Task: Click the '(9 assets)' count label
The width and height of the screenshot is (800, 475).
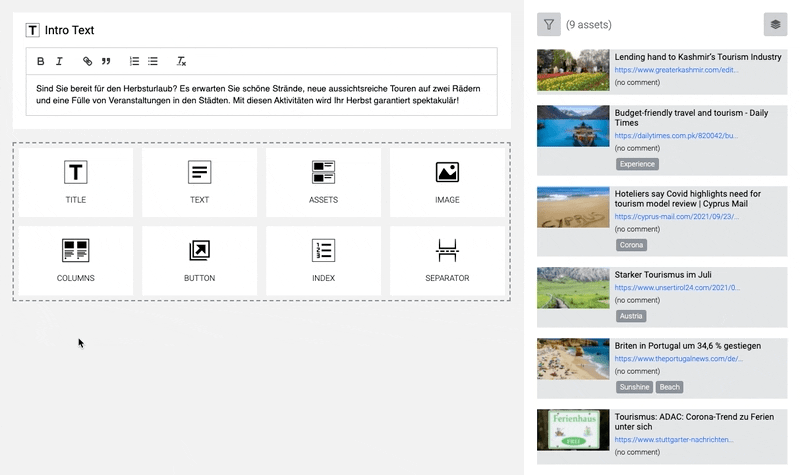Action: click(589, 24)
